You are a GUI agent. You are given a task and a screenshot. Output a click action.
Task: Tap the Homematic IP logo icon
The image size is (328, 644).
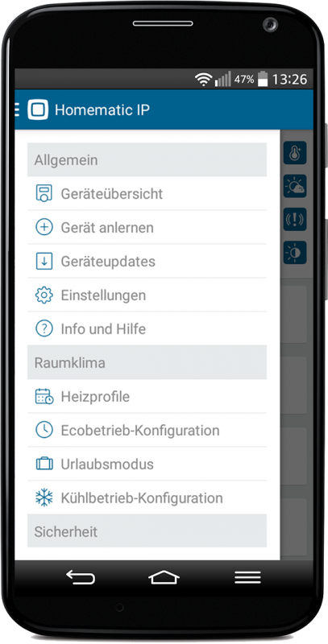(x=38, y=109)
